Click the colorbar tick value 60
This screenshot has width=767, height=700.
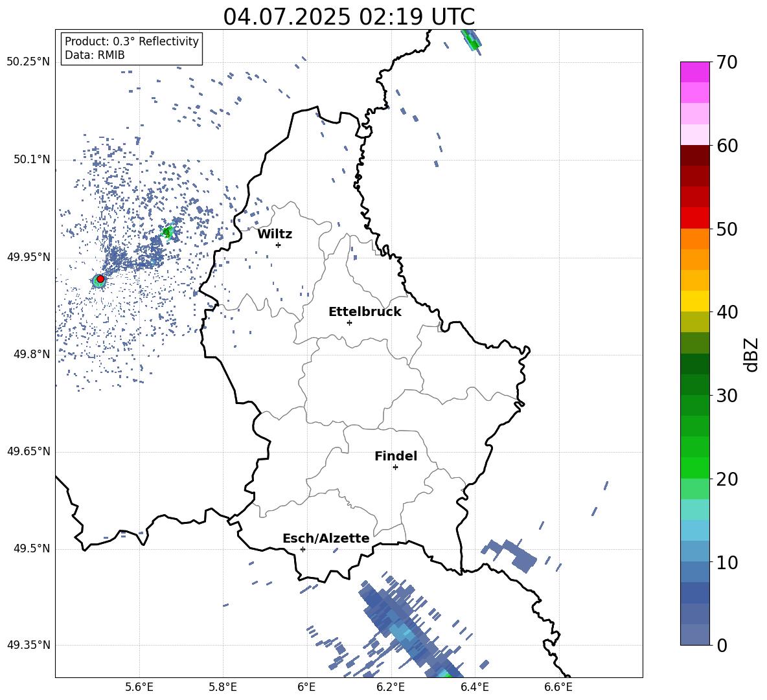point(727,146)
